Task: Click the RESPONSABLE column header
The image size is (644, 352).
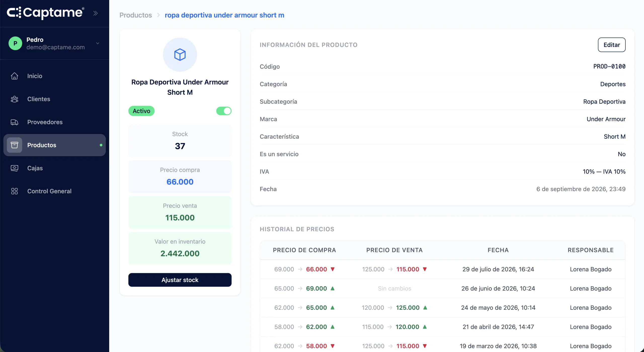Action: click(591, 250)
